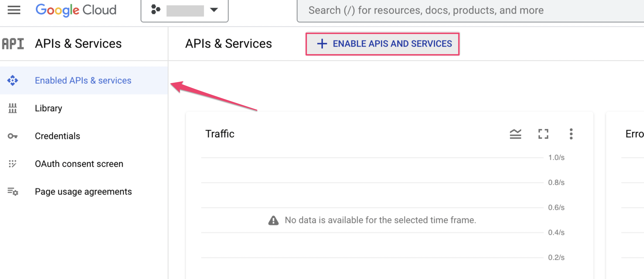644x279 pixels.
Task: Click the 0.8/s axis label
Action: point(556,182)
